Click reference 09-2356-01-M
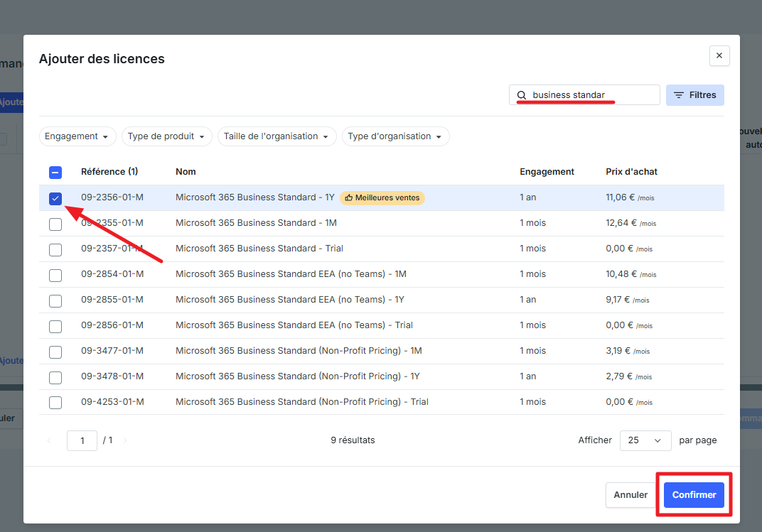The width and height of the screenshot is (762, 532). 112,197
